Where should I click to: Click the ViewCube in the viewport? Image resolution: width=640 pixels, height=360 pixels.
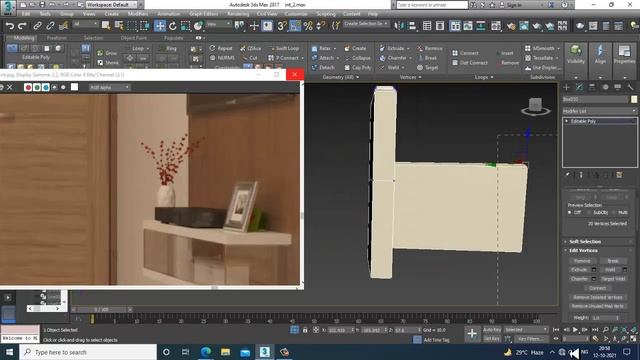[x=535, y=106]
